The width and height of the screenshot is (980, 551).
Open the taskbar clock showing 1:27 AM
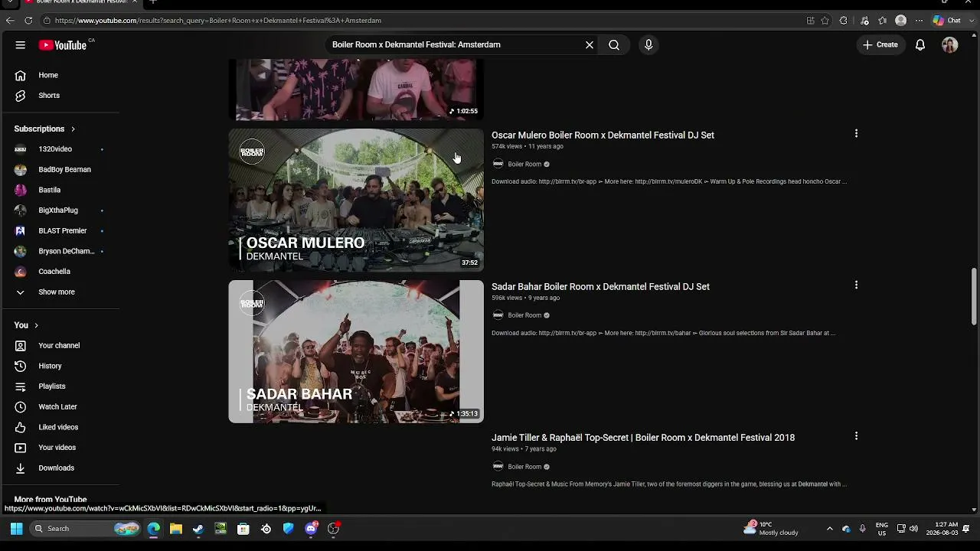942,529
